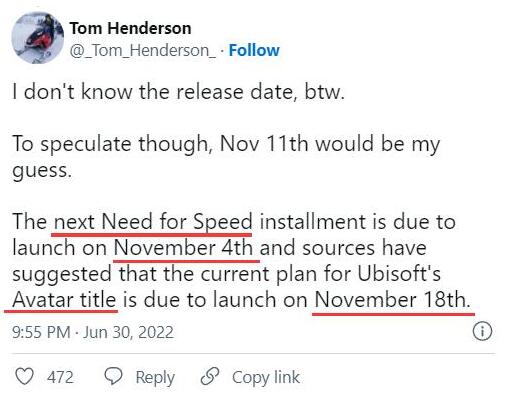Click the Reply label

pyautogui.click(x=155, y=378)
